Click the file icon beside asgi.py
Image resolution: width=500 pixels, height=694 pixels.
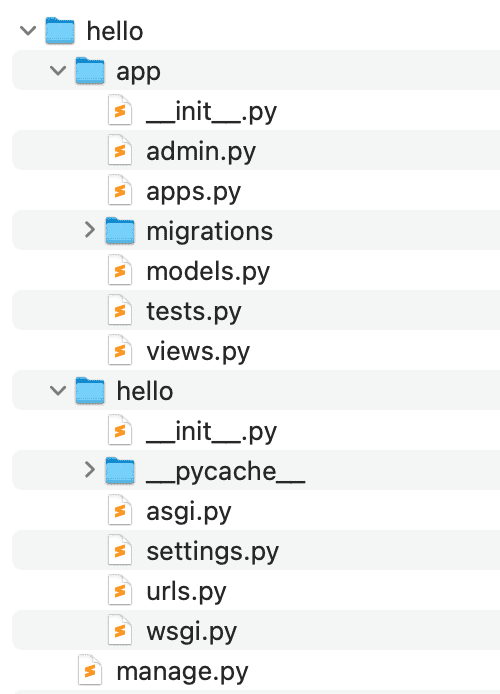[x=120, y=510]
